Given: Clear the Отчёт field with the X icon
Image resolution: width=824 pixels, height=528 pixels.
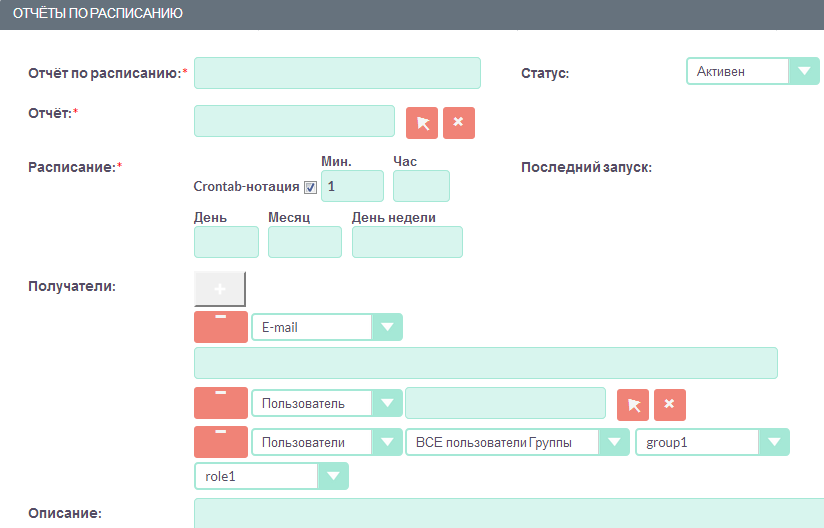Looking at the screenshot, I should (458, 122).
